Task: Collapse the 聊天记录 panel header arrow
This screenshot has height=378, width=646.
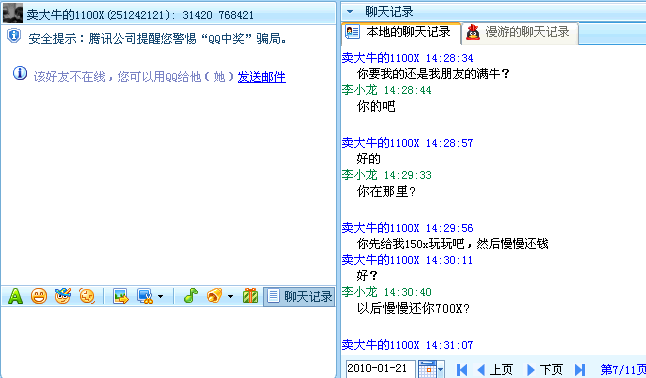Action: pos(350,12)
